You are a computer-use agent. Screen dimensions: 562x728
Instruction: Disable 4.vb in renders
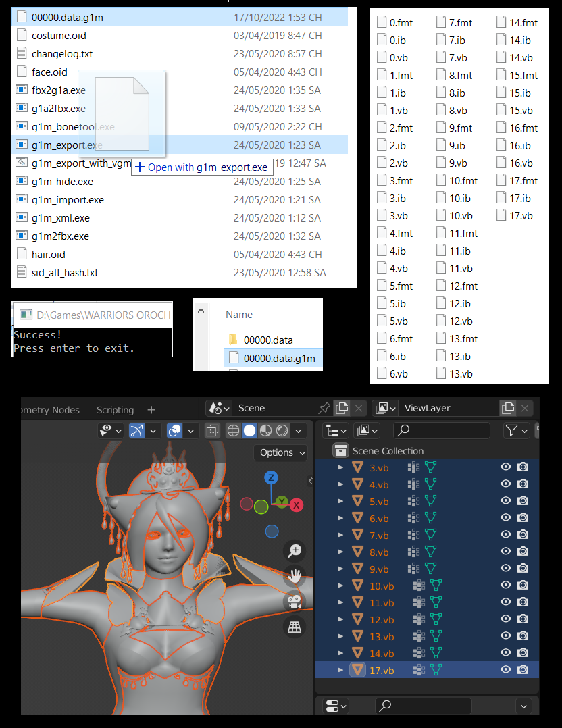(523, 484)
